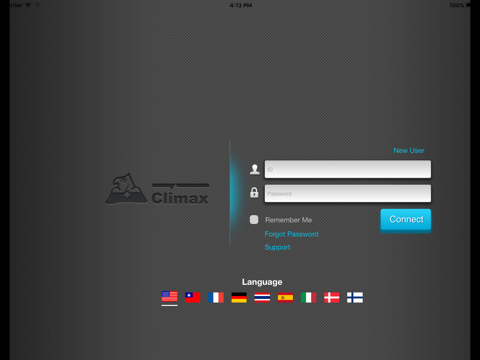Switch language using the French flag

tap(216, 297)
